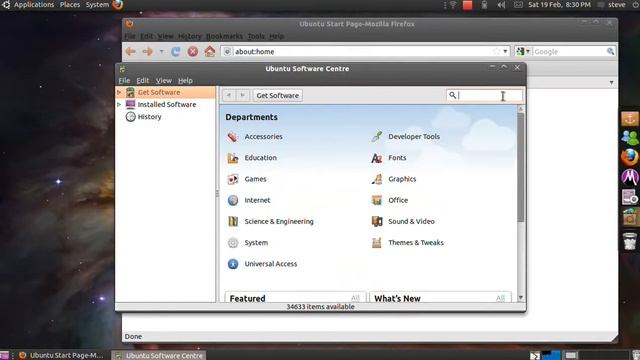The height and width of the screenshot is (360, 640).
Task: Click the Firefox bookmark star icon
Action: coord(496,51)
